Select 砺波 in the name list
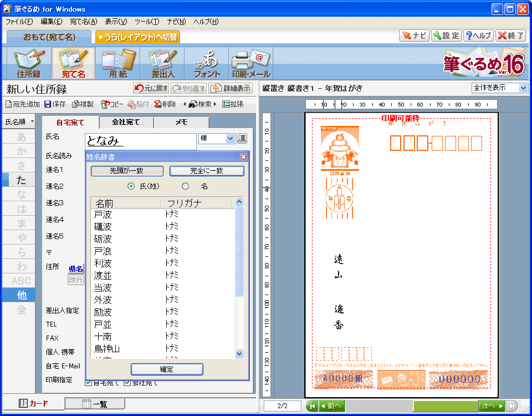This screenshot has width=532, height=416. pyautogui.click(x=163, y=239)
